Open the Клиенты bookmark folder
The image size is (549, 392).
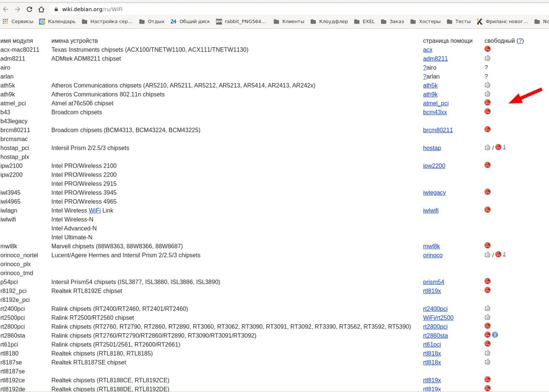(289, 21)
